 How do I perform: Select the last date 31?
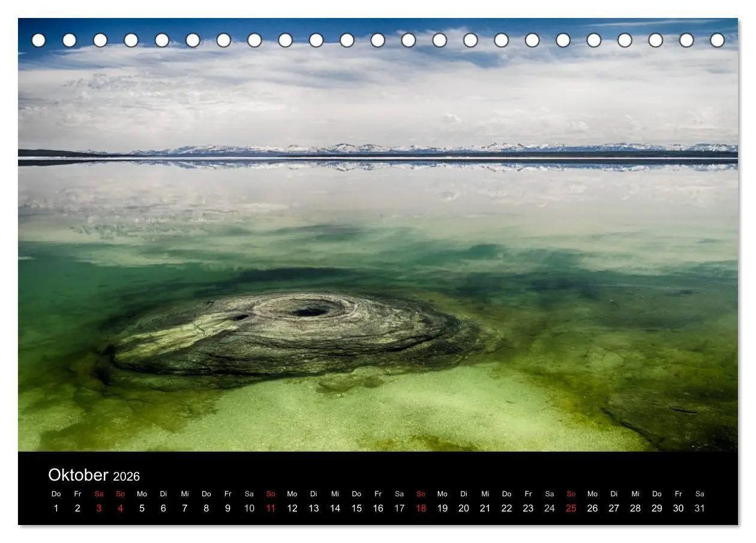coord(700,508)
